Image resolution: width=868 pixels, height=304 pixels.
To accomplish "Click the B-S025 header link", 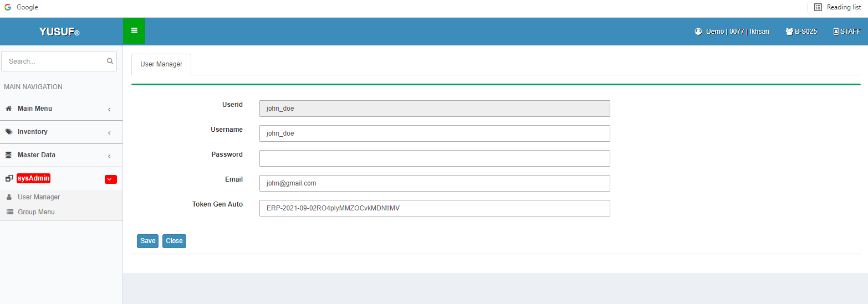I will click(801, 32).
